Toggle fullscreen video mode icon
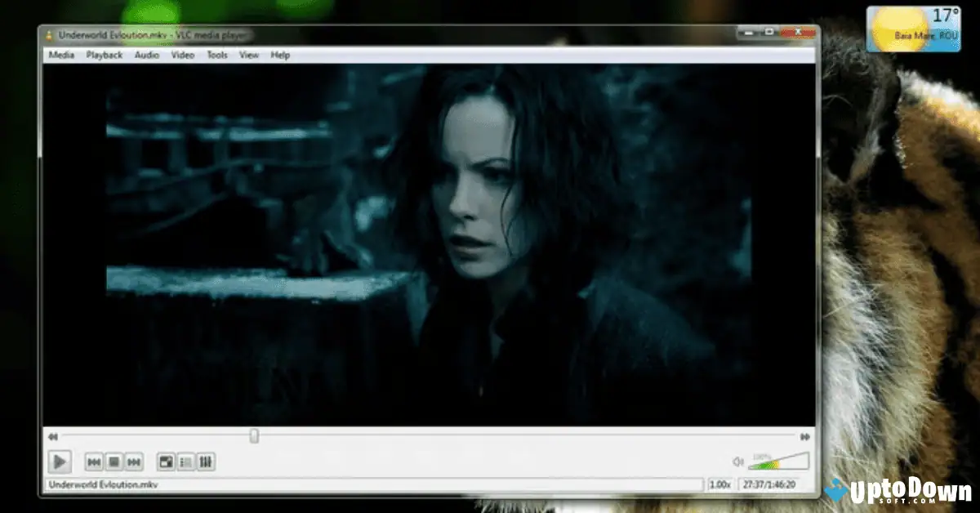 pyautogui.click(x=166, y=462)
